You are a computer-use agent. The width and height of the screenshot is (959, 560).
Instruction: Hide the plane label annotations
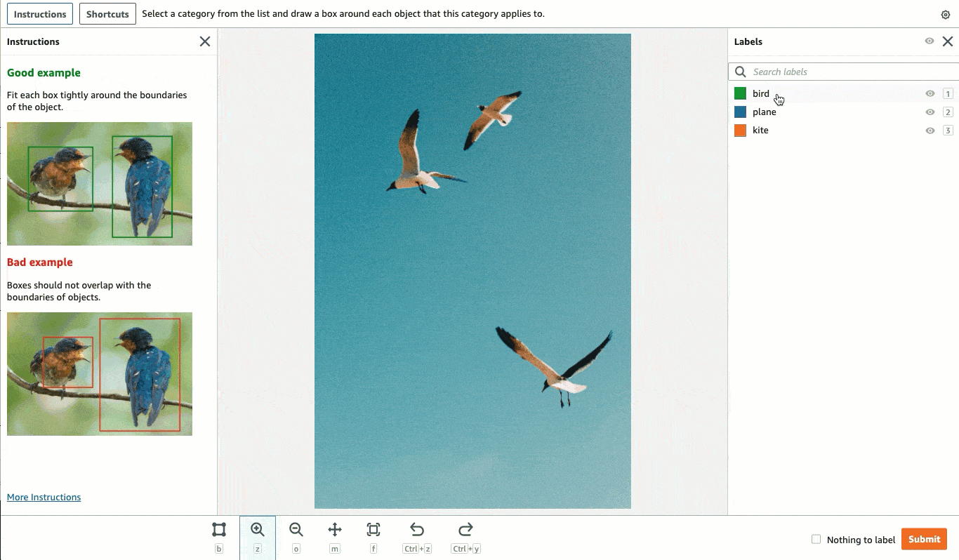[x=930, y=112]
